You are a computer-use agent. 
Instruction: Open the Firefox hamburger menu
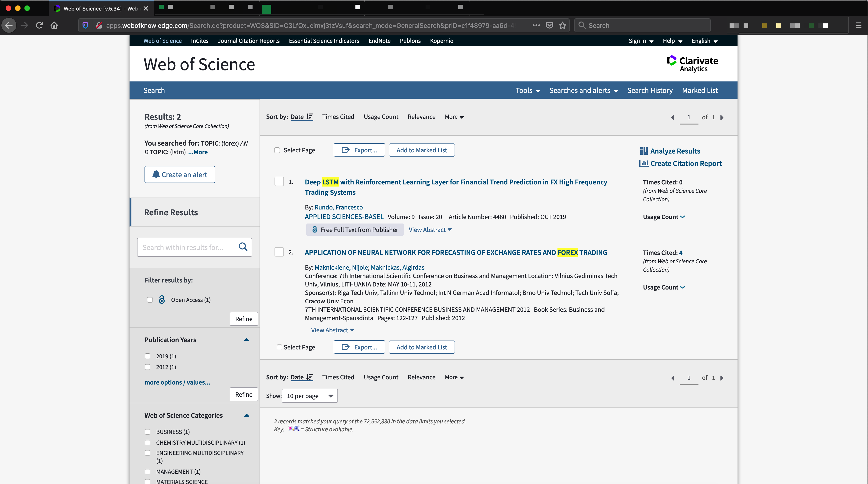coord(858,25)
